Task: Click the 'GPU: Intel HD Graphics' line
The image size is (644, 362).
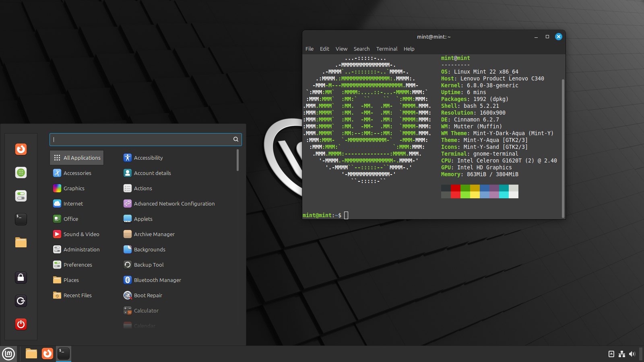Action: pos(477,168)
